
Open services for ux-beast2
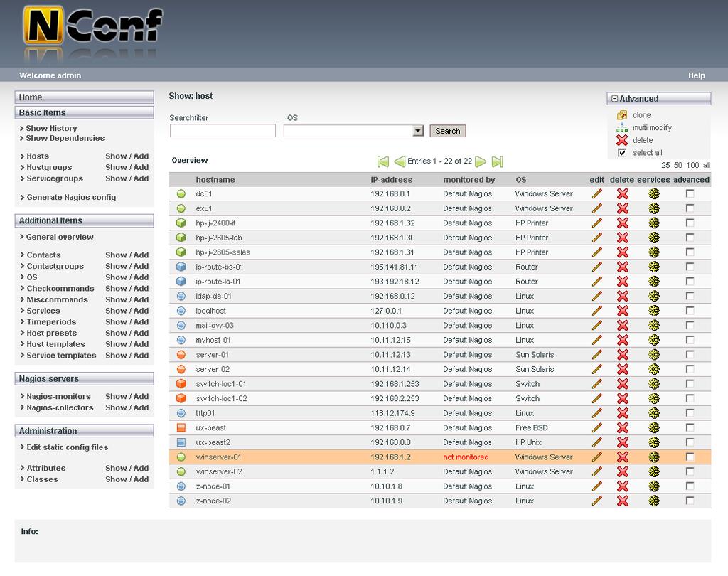654,442
